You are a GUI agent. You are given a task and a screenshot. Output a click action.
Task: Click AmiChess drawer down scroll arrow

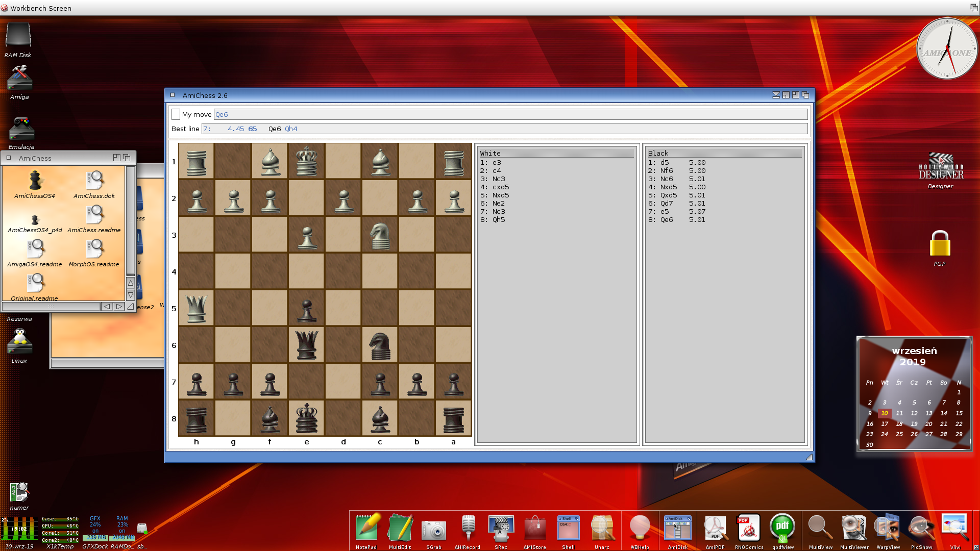[131, 295]
